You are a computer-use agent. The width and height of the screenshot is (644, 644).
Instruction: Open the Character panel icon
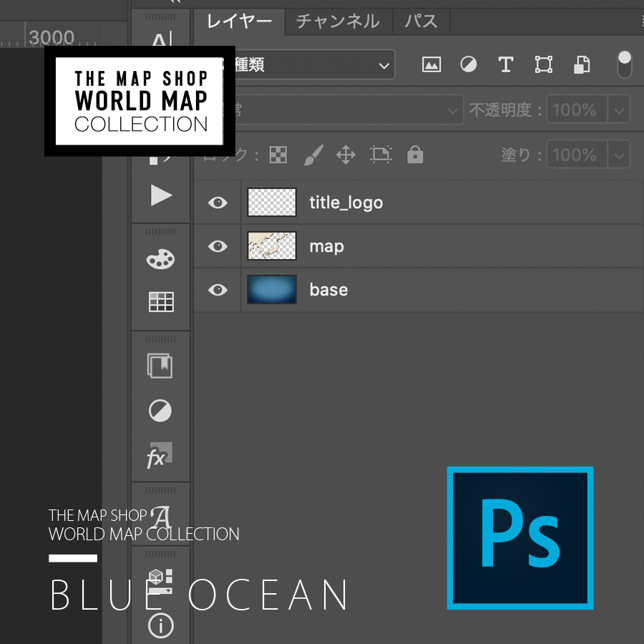[162, 39]
